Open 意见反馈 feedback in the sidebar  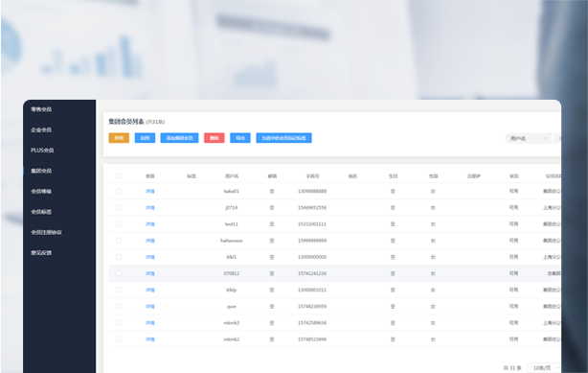[41, 252]
